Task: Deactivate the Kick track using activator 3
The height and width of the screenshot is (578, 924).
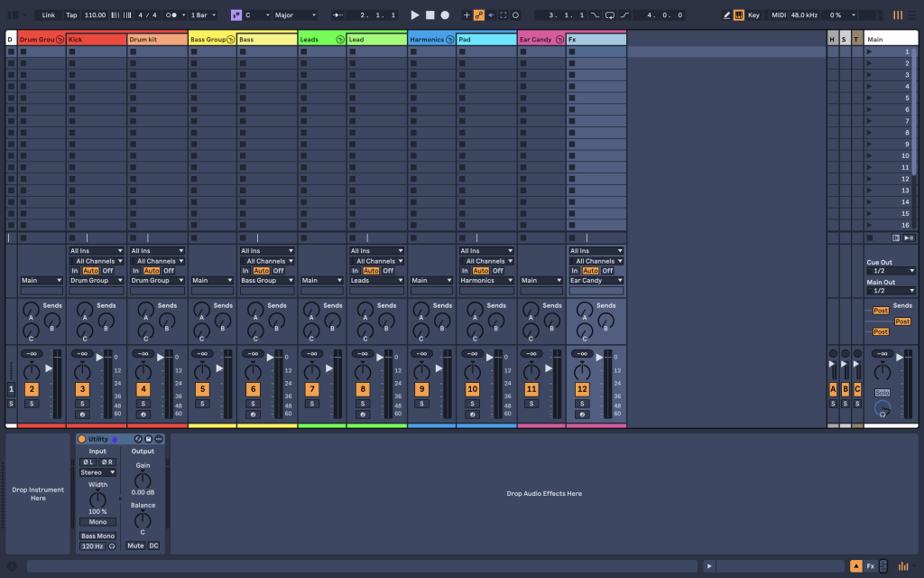Action: pos(82,389)
